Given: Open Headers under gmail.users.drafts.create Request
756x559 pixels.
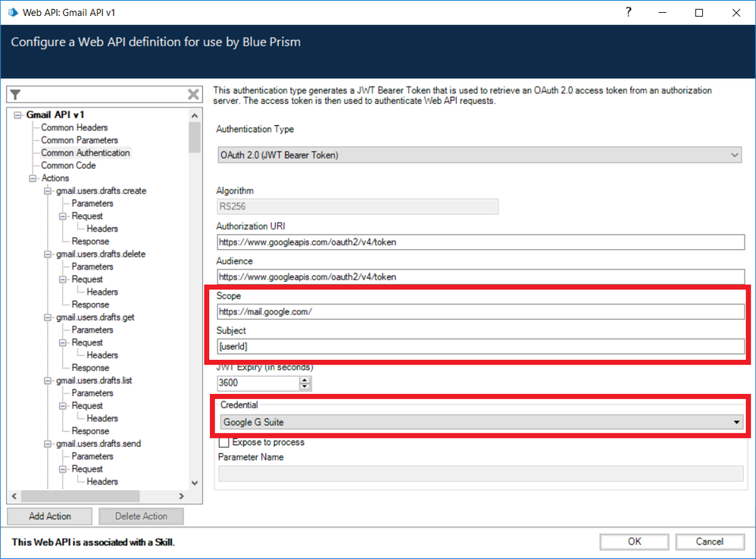Looking at the screenshot, I should pyautogui.click(x=102, y=229).
